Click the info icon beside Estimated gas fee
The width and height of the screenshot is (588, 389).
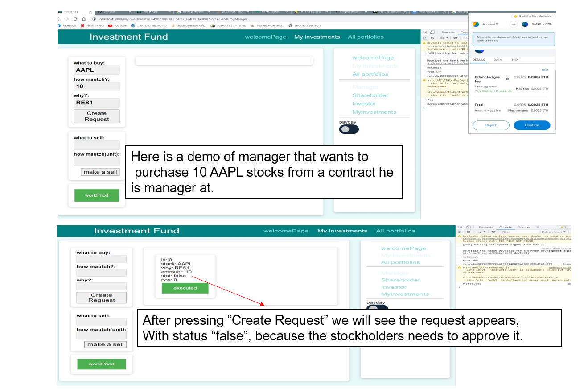click(507, 79)
